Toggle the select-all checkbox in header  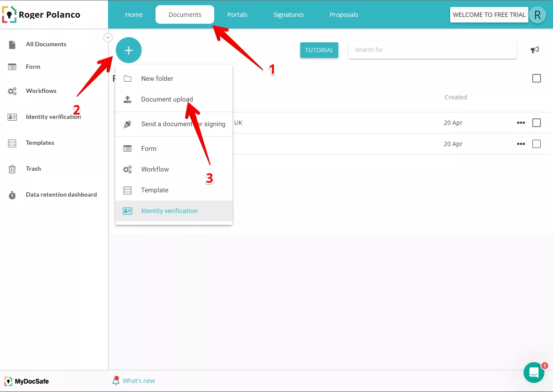point(537,78)
